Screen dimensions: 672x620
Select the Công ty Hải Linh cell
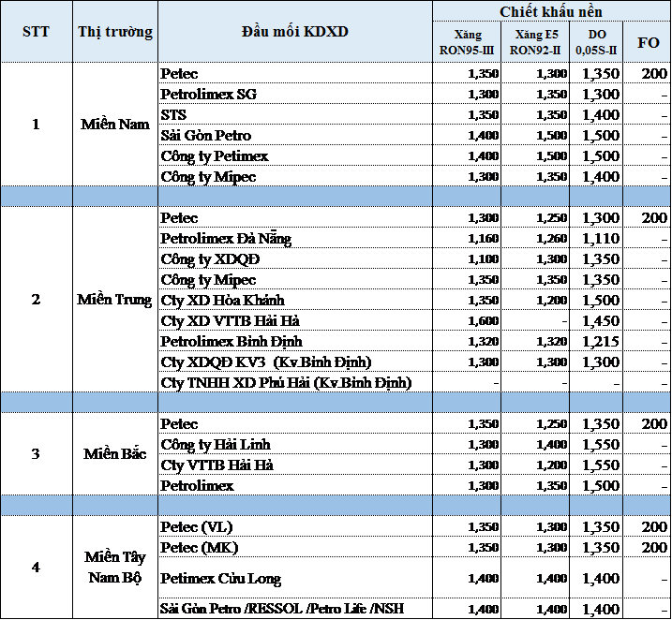coord(295,444)
